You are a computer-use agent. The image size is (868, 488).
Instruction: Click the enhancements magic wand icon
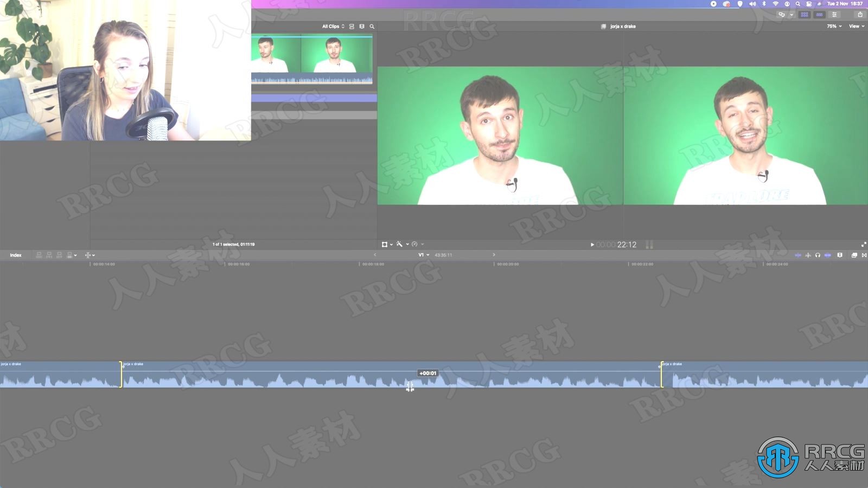point(400,244)
